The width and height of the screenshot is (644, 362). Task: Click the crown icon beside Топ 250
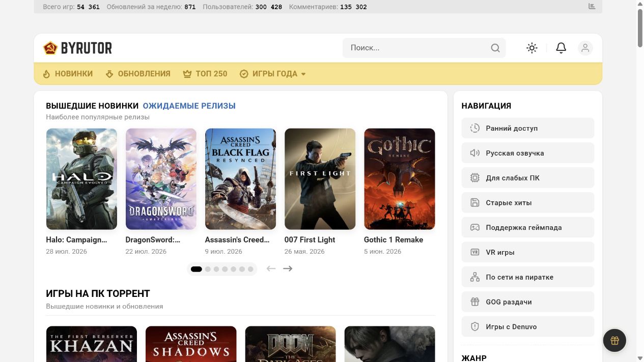tap(187, 74)
